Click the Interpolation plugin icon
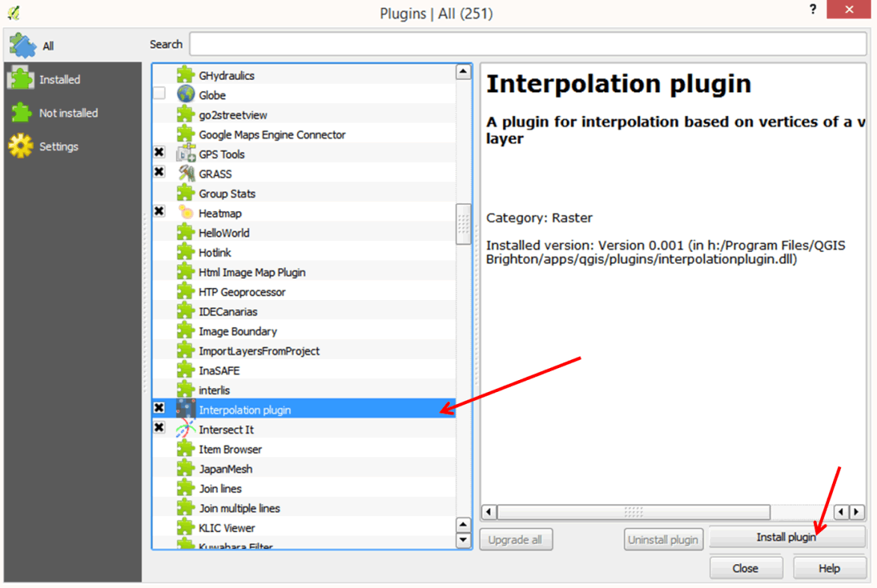The width and height of the screenshot is (877, 588). pyautogui.click(x=185, y=409)
